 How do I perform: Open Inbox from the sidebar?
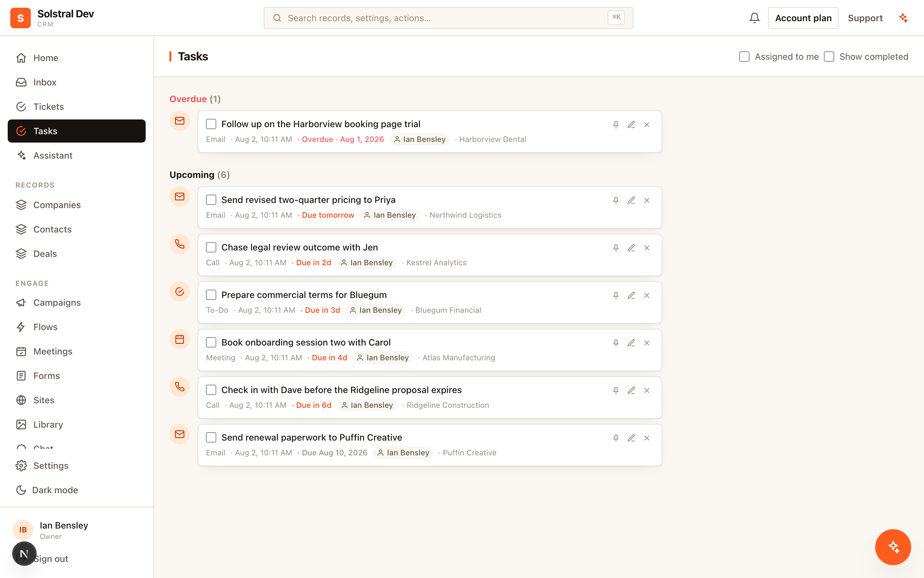(76, 82)
